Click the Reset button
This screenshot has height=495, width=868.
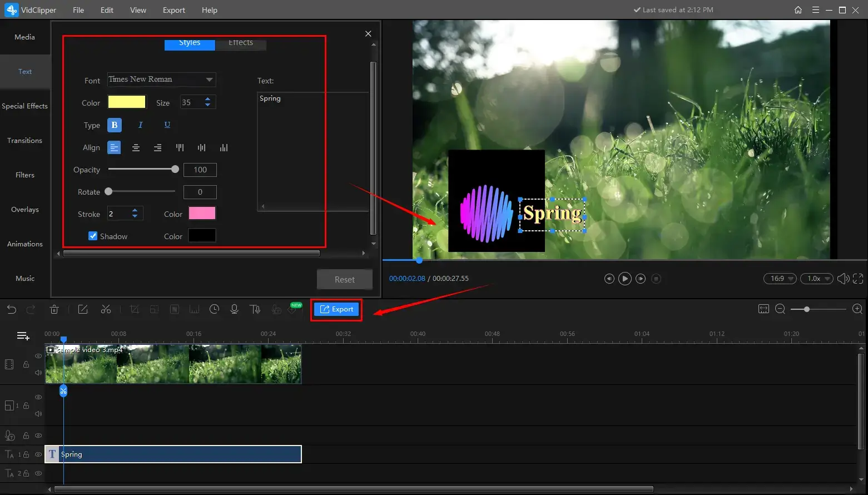[x=345, y=280]
